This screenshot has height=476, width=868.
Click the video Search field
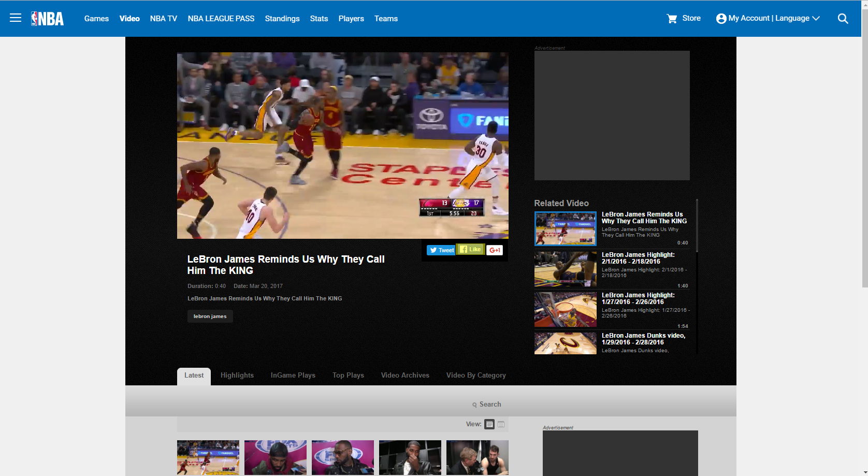487,404
